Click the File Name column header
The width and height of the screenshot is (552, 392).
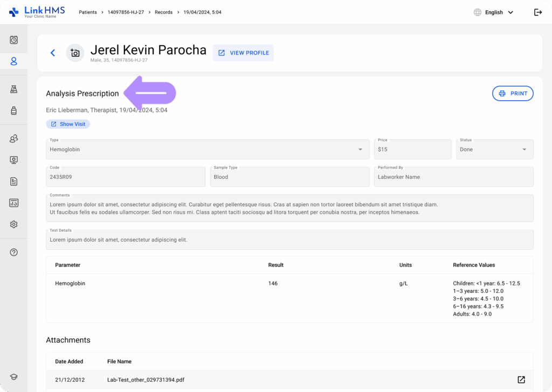point(119,361)
